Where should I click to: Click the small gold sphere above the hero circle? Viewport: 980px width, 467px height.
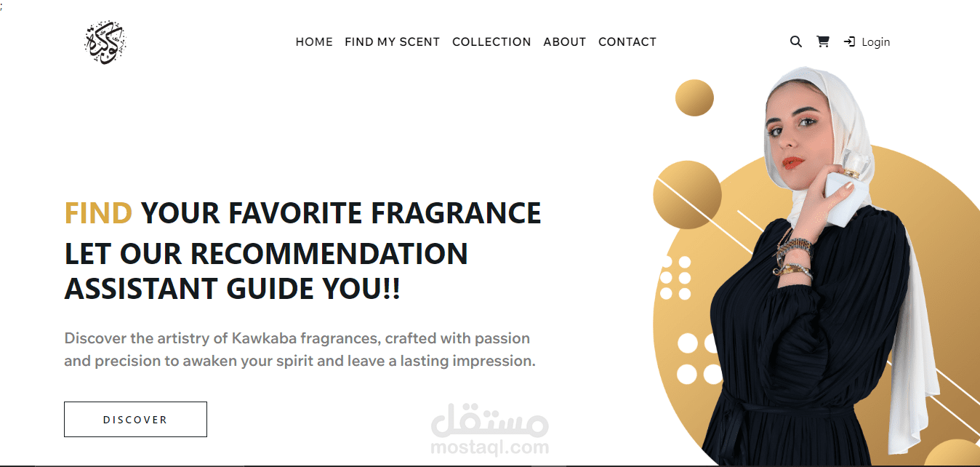(x=694, y=98)
